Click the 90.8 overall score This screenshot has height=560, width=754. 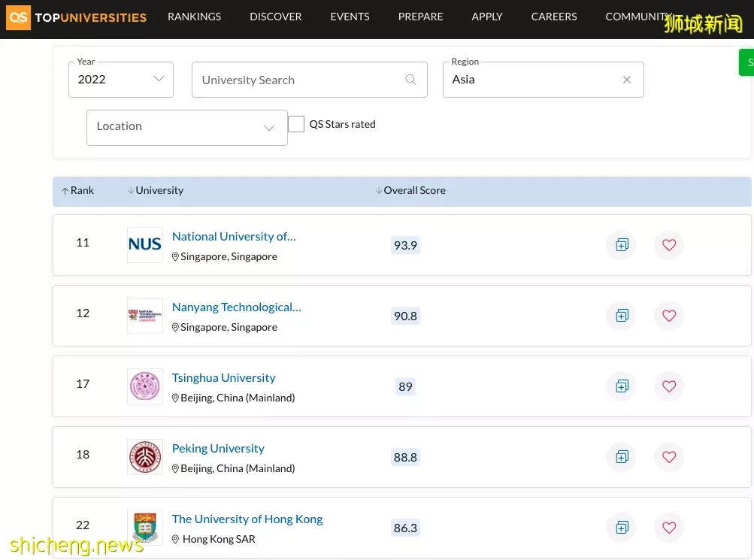[x=405, y=316]
